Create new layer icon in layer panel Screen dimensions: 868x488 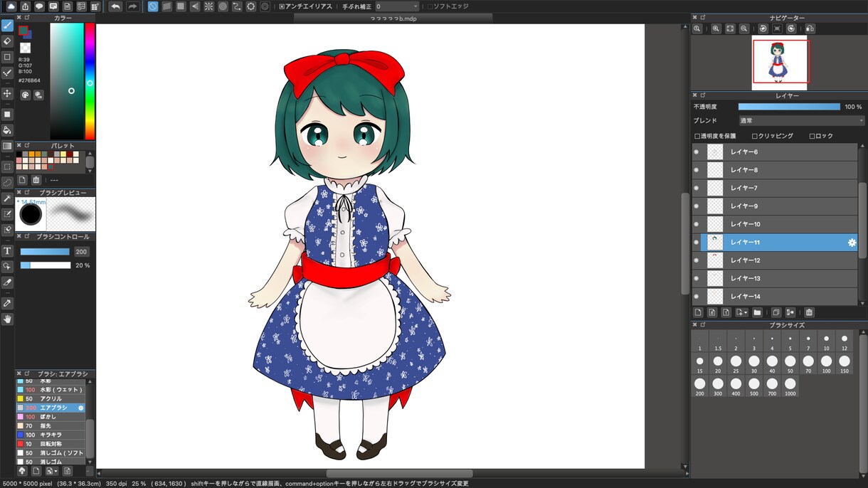[x=698, y=312]
